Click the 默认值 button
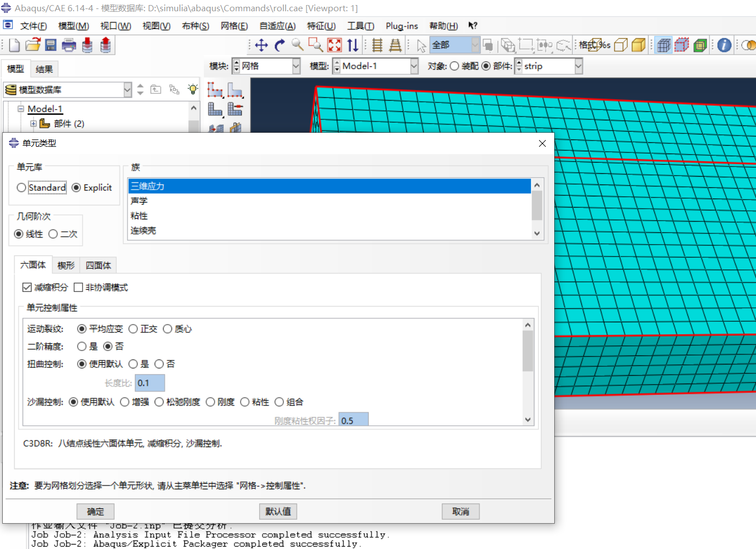 (278, 511)
